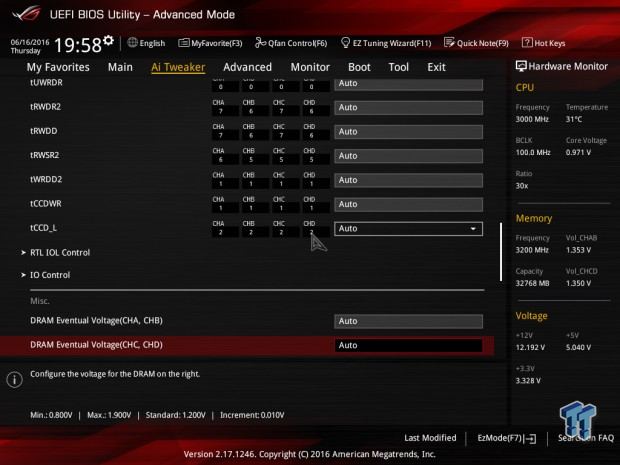Click the 19:58 clock display
This screenshot has height=465, width=620.
(x=78, y=45)
